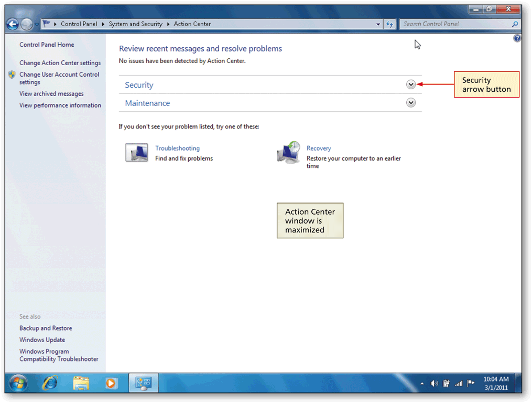
Task: Open Windows Program Compatibility Troubleshooter
Action: click(x=59, y=355)
